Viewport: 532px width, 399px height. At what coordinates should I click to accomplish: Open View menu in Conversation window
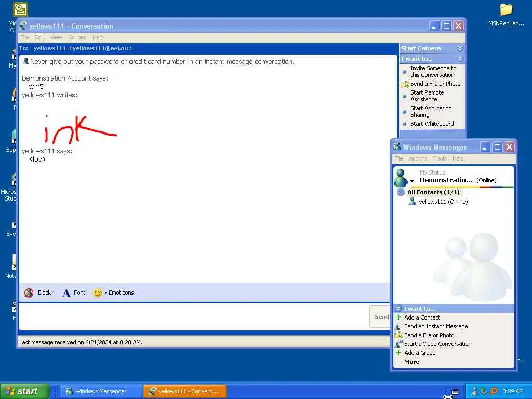[56, 37]
